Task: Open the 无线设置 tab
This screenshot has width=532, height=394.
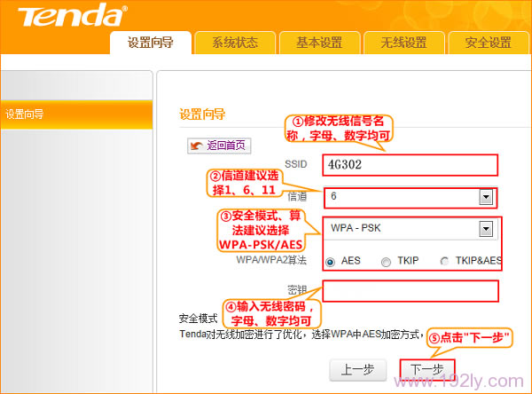Action: tap(403, 43)
